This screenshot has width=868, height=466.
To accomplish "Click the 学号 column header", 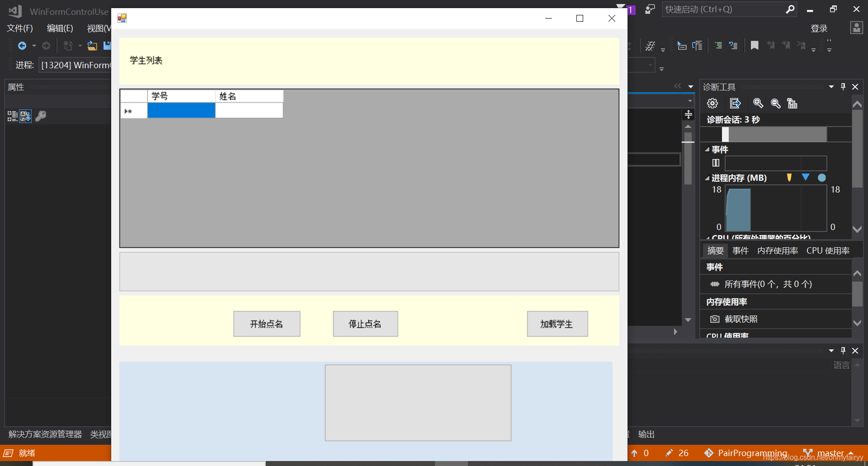I will pos(181,96).
